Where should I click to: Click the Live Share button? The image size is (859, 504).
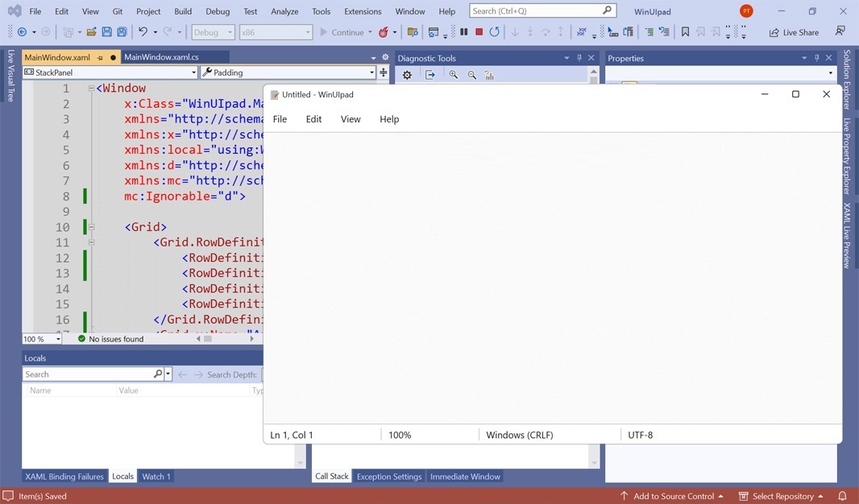click(794, 32)
